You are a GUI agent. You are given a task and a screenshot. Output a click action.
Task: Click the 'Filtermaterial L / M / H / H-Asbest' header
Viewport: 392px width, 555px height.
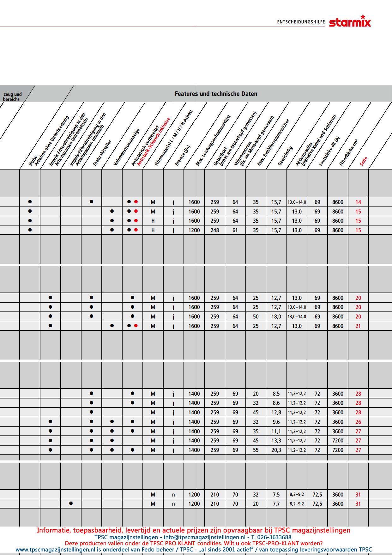pos(174,138)
